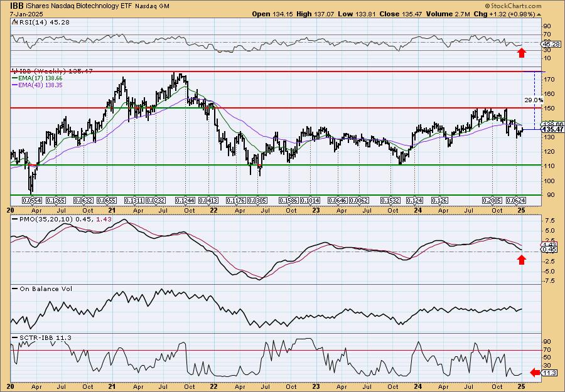The image size is (565, 392).
Task: Click the Low 133.81 value
Action: click(x=357, y=14)
